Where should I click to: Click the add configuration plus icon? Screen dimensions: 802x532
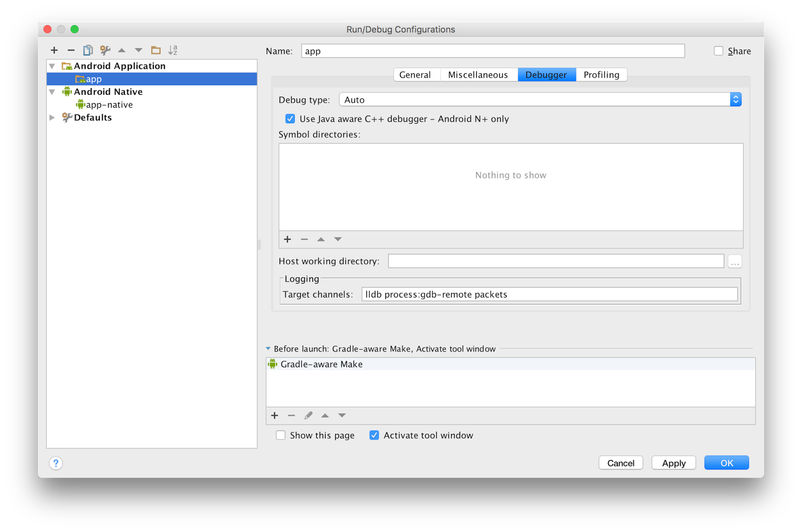(54, 50)
